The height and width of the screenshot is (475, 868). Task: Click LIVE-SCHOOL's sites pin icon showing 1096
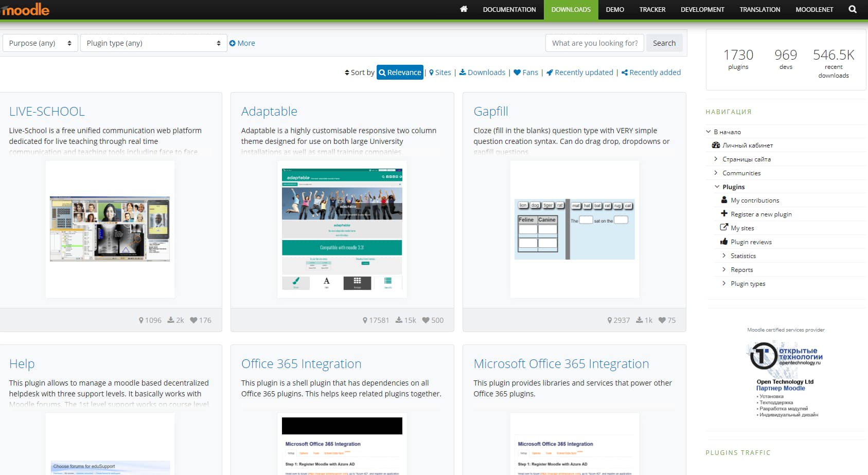(x=141, y=320)
